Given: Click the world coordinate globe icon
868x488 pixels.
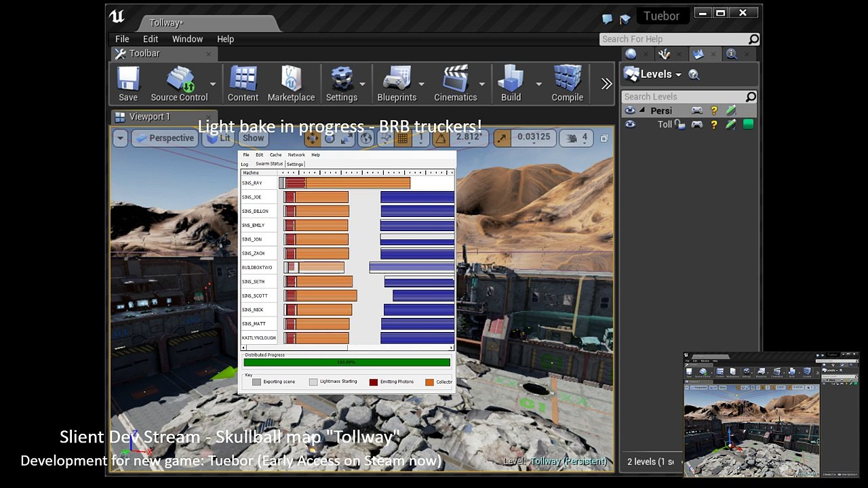Looking at the screenshot, I should pyautogui.click(x=366, y=138).
